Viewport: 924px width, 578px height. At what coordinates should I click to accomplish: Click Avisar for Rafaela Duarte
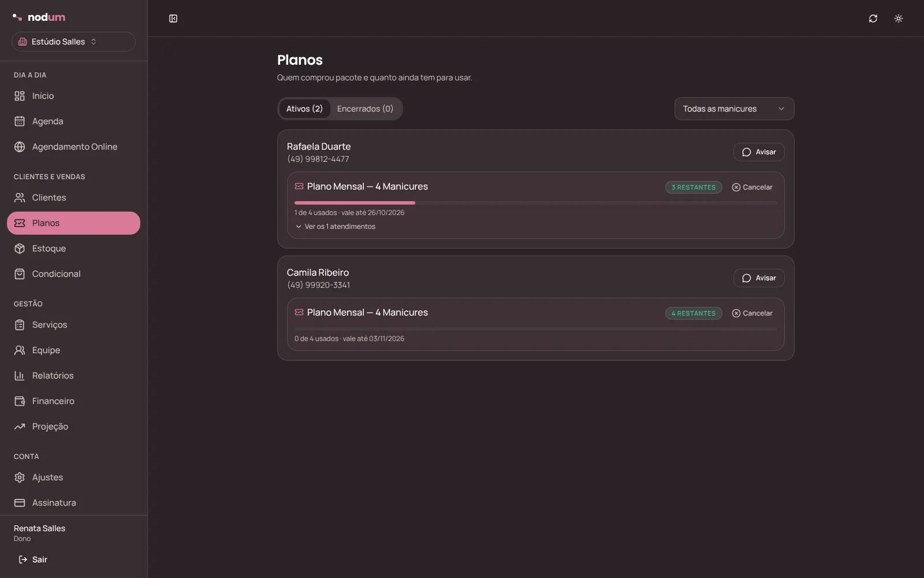pyautogui.click(x=759, y=152)
